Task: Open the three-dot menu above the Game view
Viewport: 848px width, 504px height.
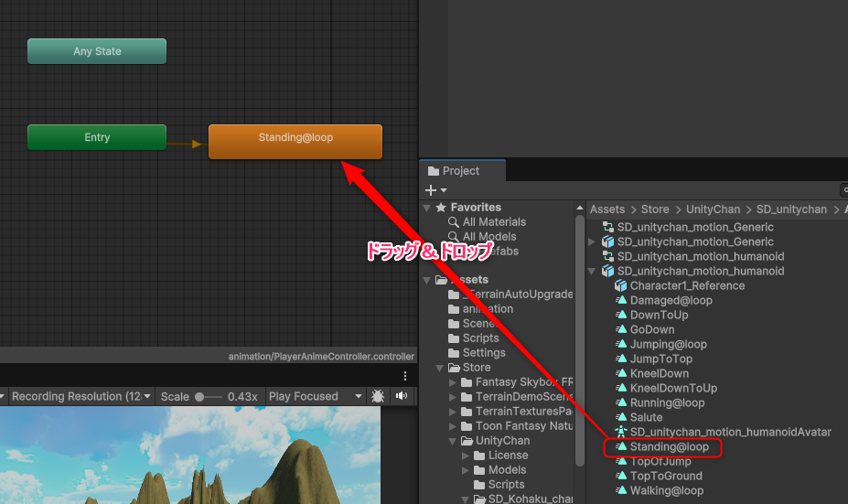Action: (x=405, y=376)
